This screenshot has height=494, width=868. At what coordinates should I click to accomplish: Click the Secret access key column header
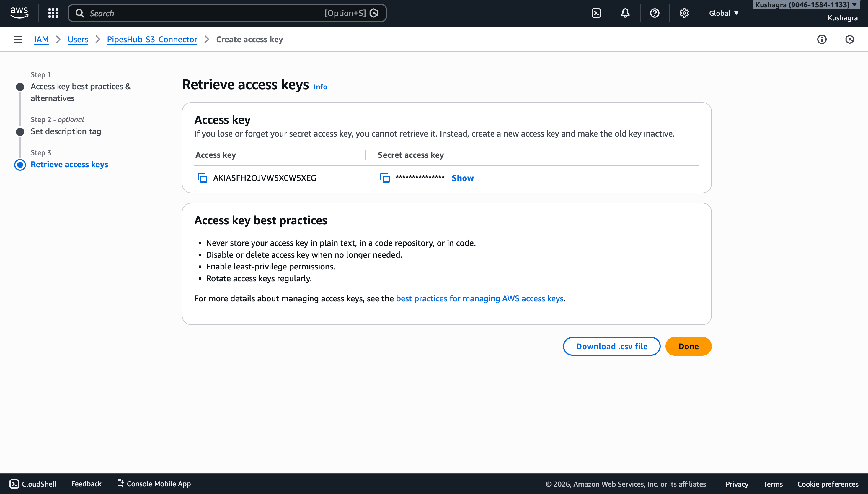click(411, 155)
